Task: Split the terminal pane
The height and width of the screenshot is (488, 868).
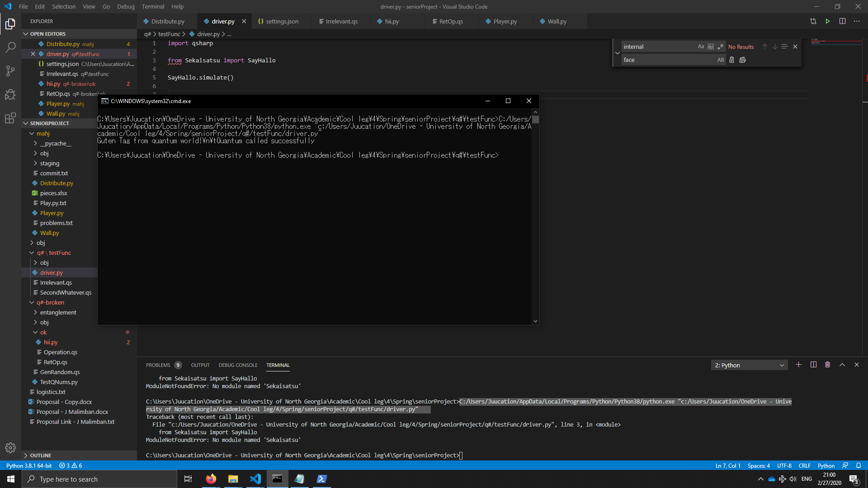Action: tap(813, 365)
